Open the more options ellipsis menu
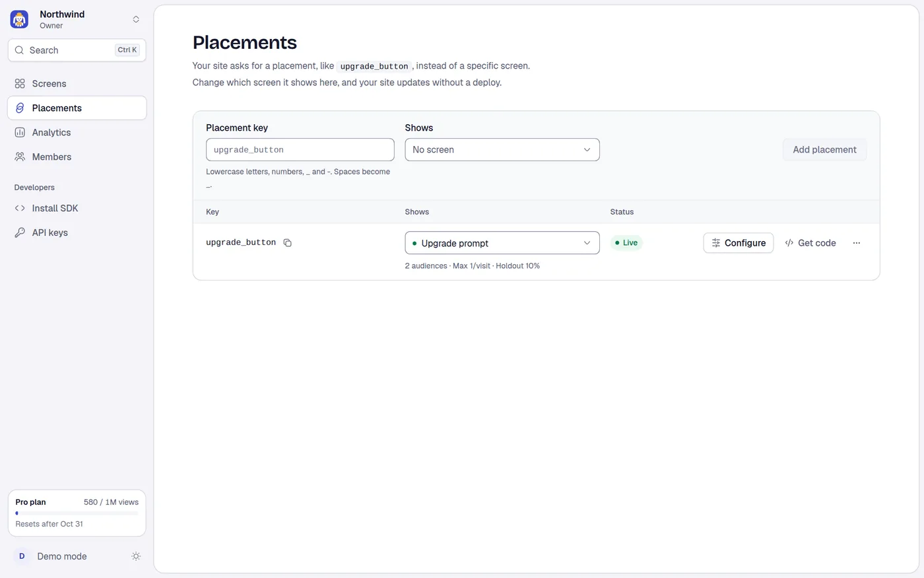 pos(857,243)
